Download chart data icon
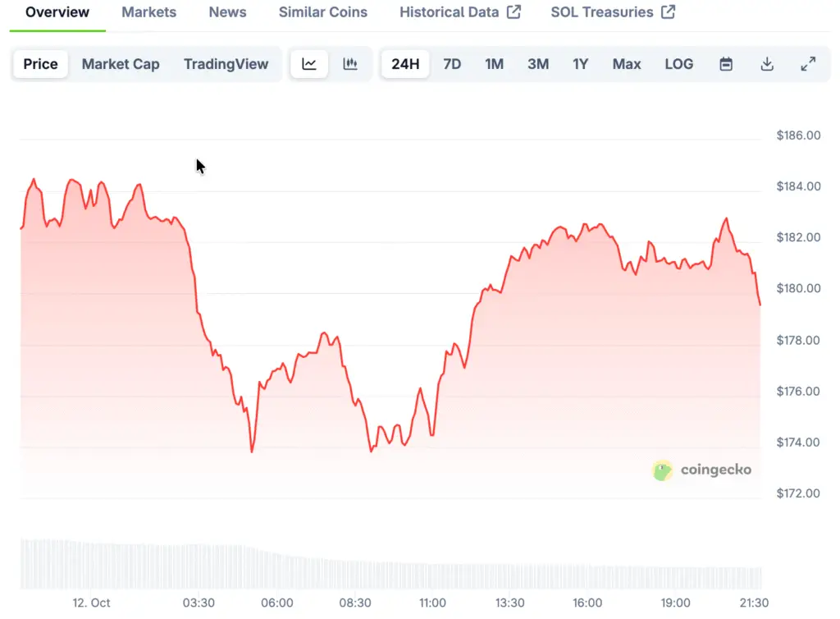 tap(767, 64)
